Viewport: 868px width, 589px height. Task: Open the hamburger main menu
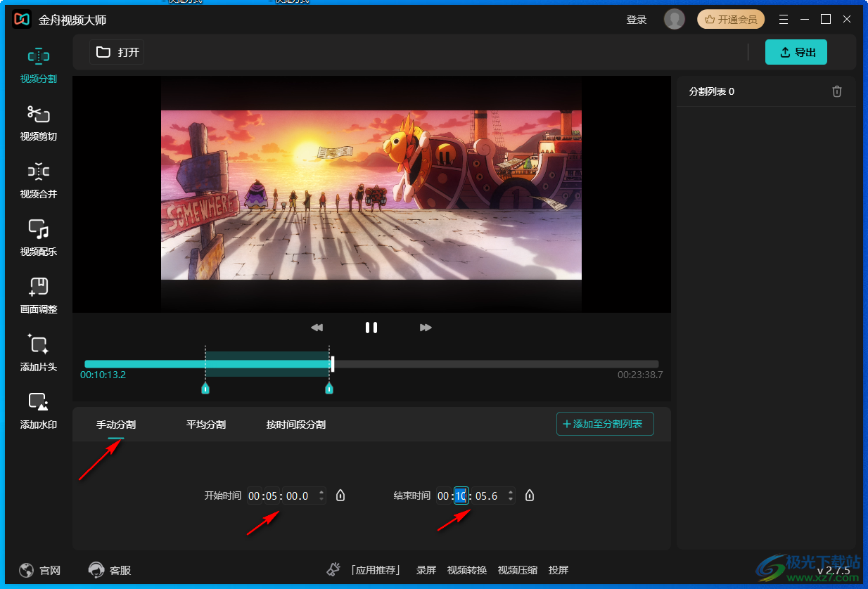(784, 20)
